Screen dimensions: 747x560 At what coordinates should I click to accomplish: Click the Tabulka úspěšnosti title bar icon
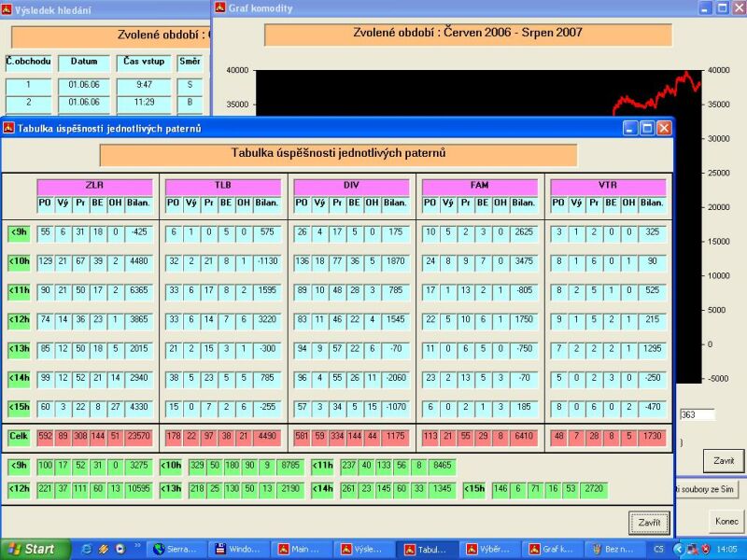(x=8, y=128)
